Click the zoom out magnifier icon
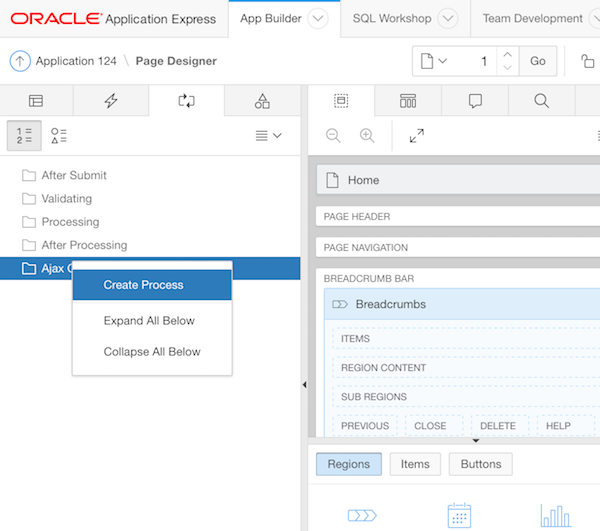 tap(333, 136)
